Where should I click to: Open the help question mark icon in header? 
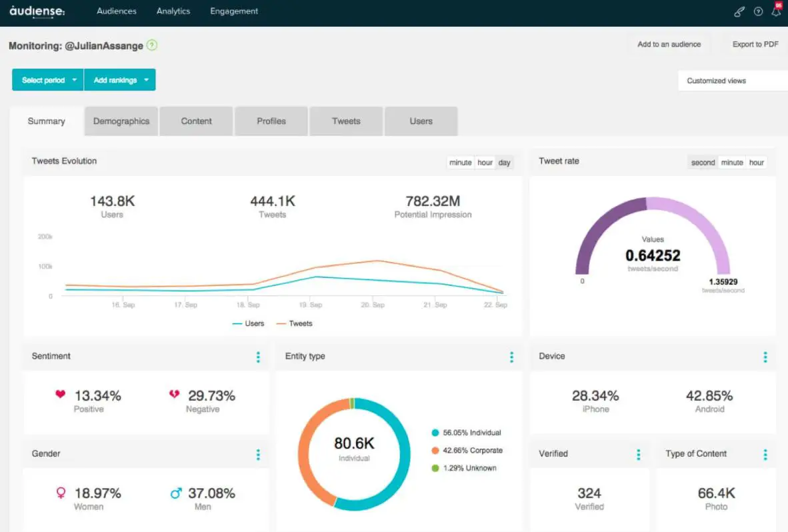[x=758, y=11]
